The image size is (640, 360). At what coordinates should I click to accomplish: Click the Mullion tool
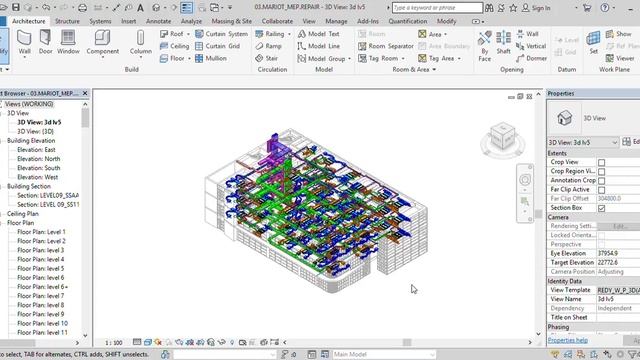[x=211, y=58]
